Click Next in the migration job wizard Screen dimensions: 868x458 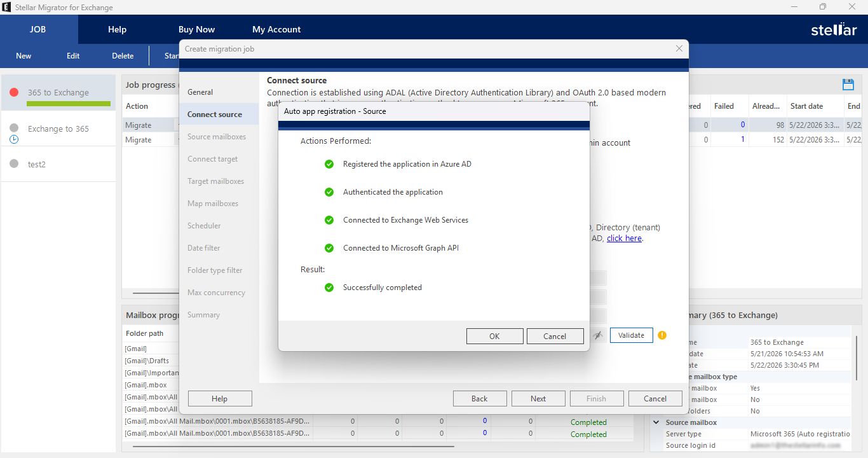pos(538,399)
